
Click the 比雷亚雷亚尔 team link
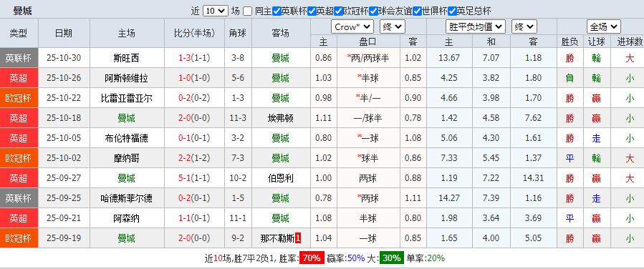coord(127,98)
